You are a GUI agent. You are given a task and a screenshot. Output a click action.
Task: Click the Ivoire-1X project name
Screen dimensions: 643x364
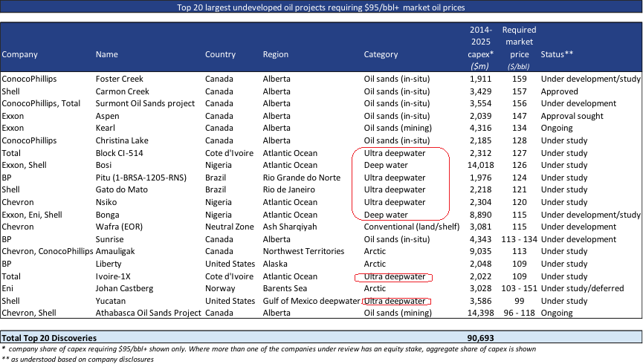(x=113, y=276)
